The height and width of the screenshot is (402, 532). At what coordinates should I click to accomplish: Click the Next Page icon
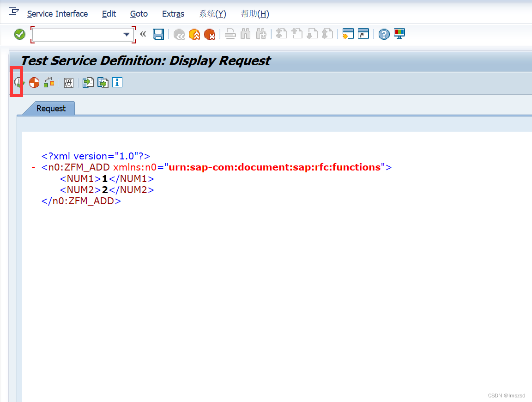pyautogui.click(x=312, y=34)
